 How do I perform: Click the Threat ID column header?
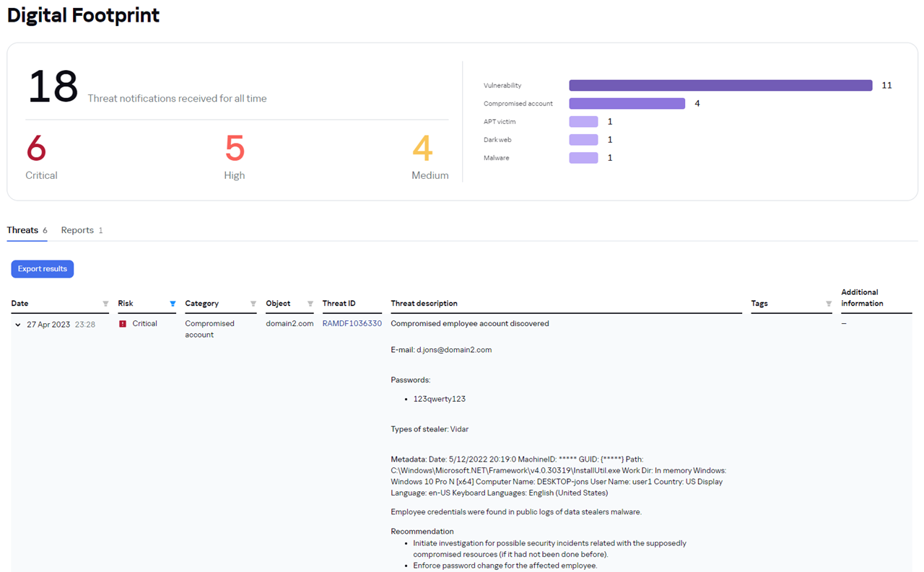(339, 304)
